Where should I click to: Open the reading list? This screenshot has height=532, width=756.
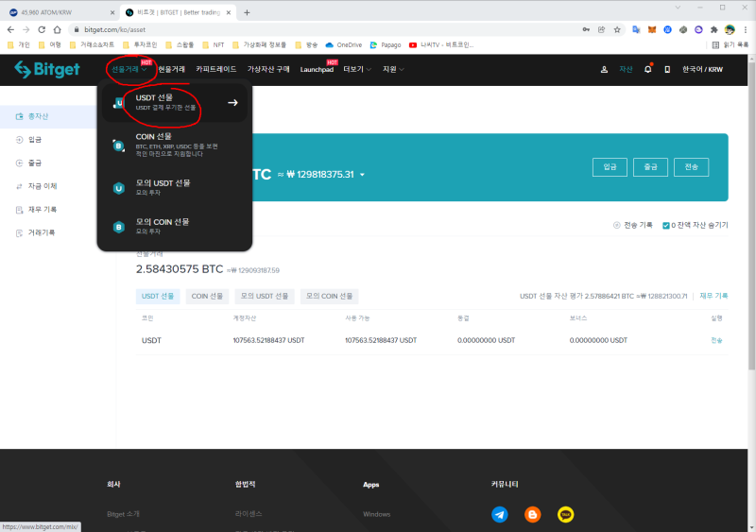point(730,44)
